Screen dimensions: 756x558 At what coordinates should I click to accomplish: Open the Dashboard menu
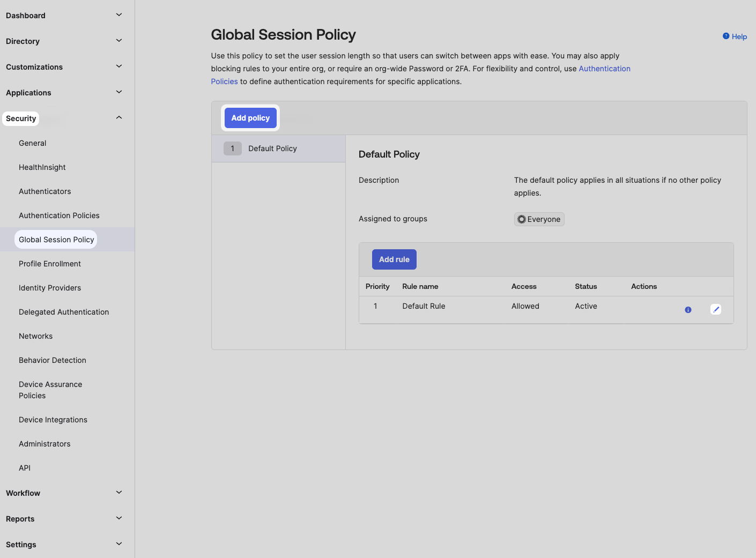(26, 16)
